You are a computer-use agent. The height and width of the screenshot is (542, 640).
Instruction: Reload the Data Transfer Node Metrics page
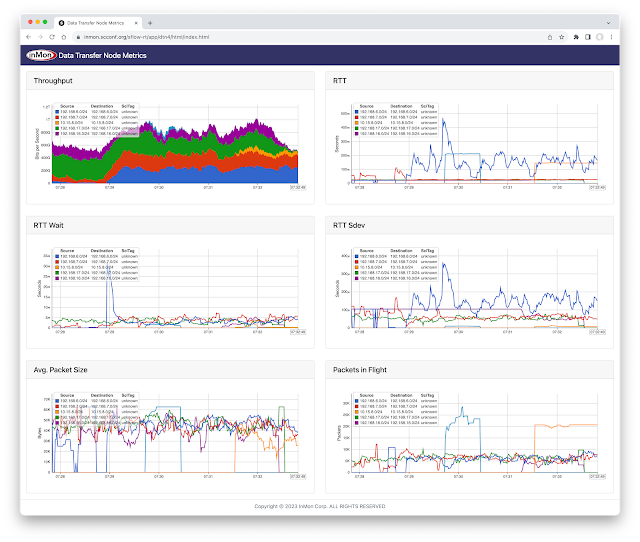pos(52,37)
